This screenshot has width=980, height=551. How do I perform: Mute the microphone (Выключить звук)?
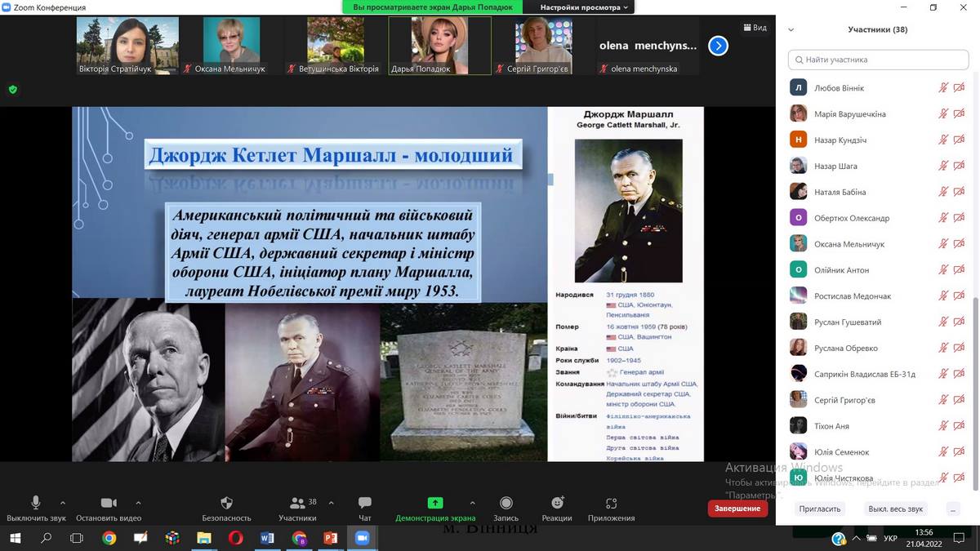point(36,503)
